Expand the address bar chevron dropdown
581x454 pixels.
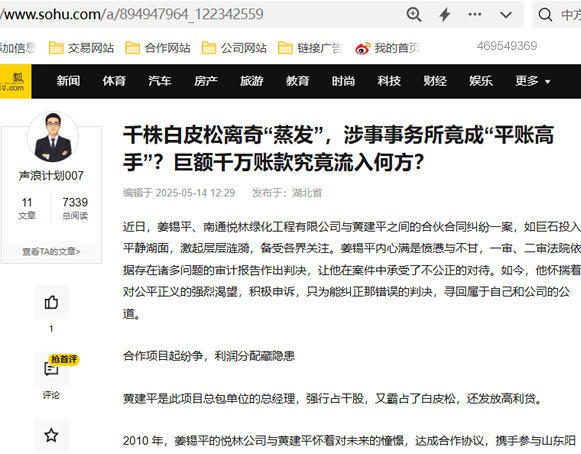point(506,15)
